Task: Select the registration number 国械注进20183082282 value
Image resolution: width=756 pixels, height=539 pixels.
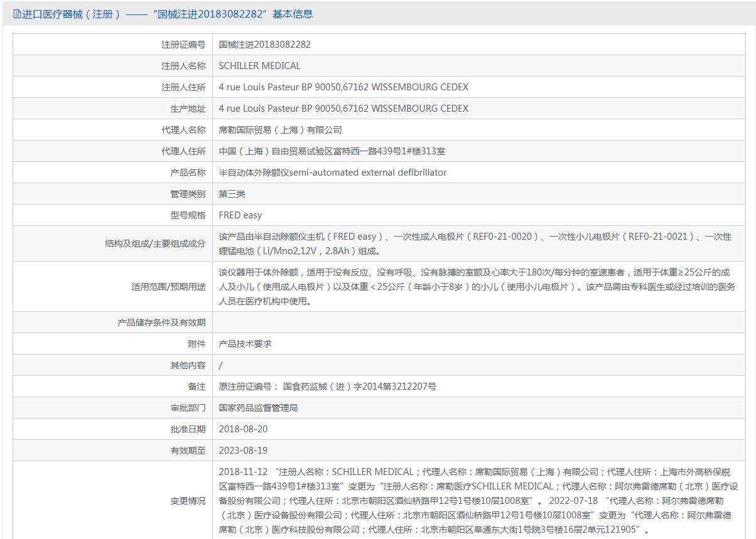Action: click(x=264, y=45)
